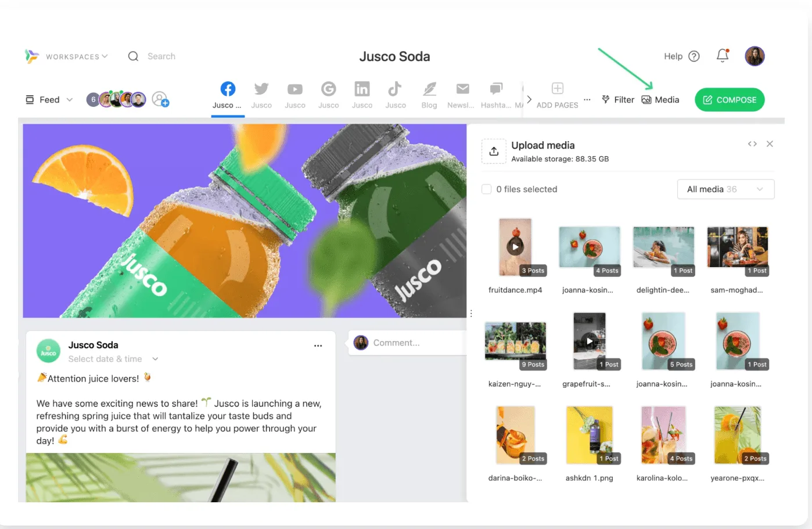Toggle the media panel expand arrows

coord(752,144)
